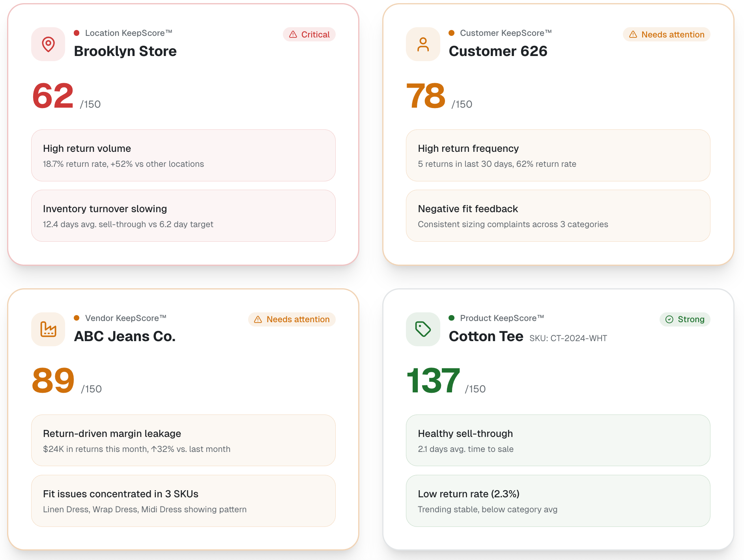The image size is (744, 560).
Task: Open the Inventory turnover slowing insight
Action: (183, 216)
